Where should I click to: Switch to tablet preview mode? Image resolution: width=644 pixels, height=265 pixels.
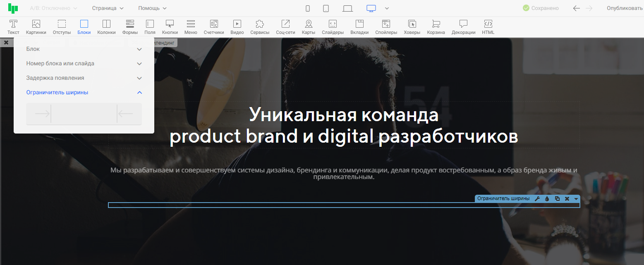pyautogui.click(x=326, y=8)
